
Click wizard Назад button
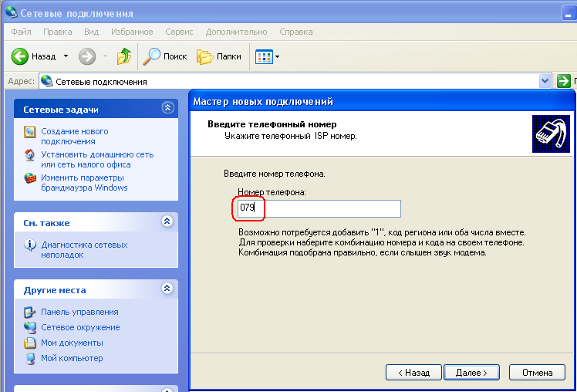[413, 373]
